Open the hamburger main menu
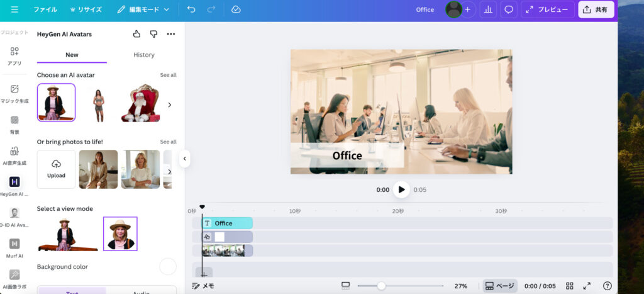 tap(14, 9)
